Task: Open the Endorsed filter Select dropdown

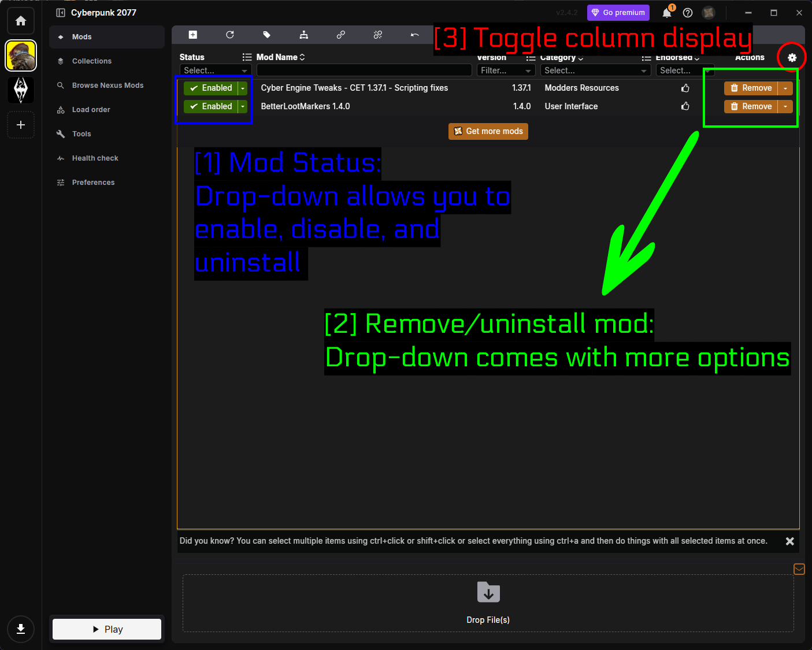Action: pos(685,70)
